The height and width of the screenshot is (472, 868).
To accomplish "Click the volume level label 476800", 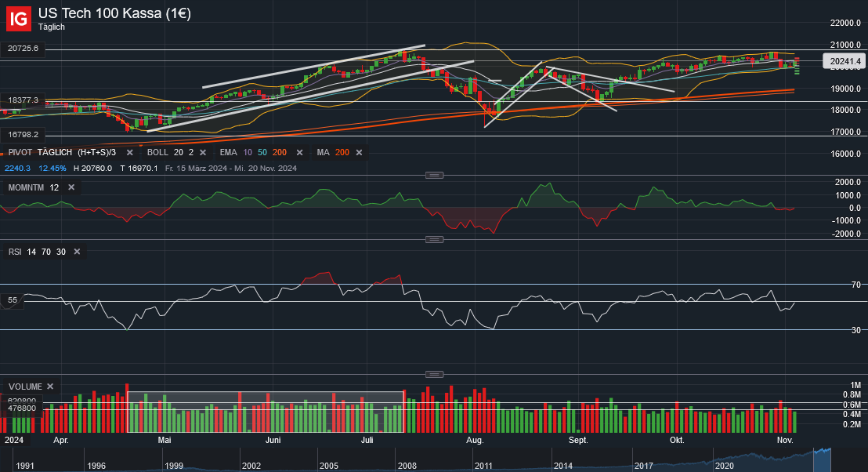I will (22, 408).
